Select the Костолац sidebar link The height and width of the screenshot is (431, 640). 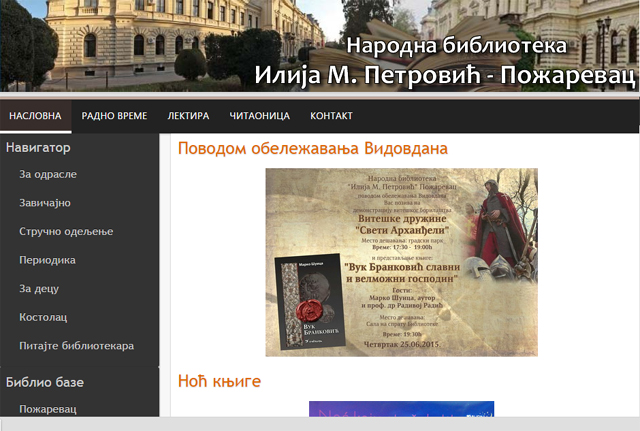(43, 317)
